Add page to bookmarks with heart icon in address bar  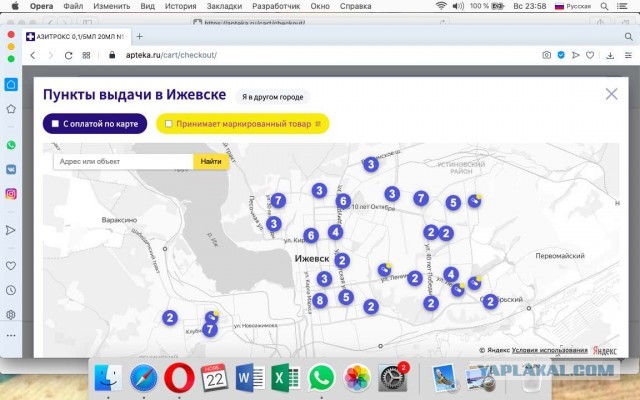(x=590, y=55)
